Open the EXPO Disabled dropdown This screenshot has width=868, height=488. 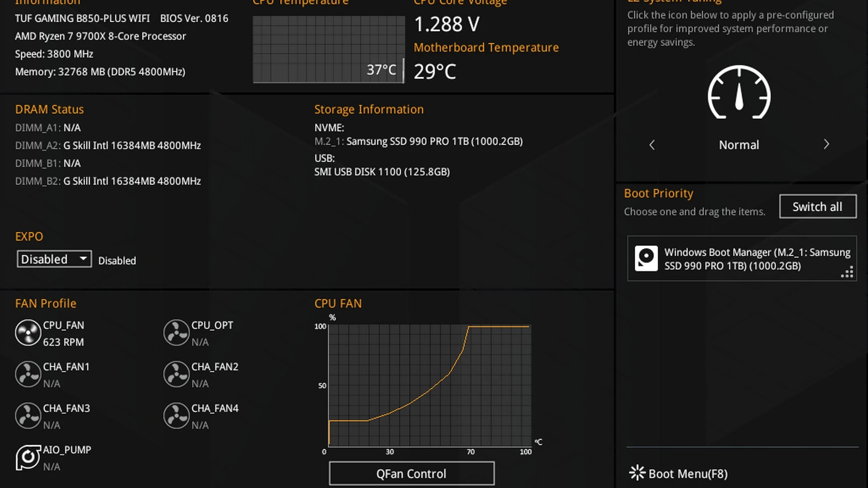[x=54, y=259]
